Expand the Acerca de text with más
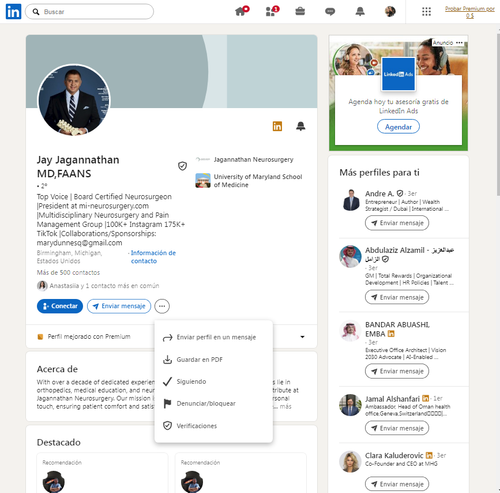Image resolution: width=500 pixels, height=493 pixels. (x=285, y=406)
